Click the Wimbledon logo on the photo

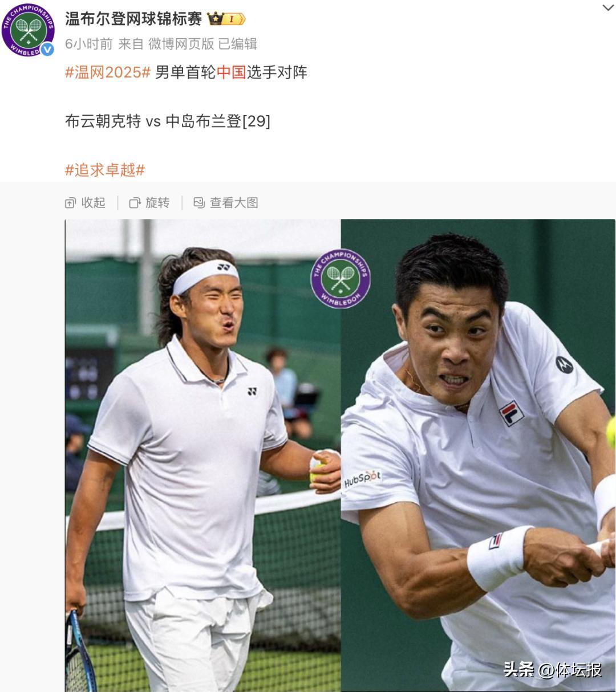pyautogui.click(x=341, y=278)
